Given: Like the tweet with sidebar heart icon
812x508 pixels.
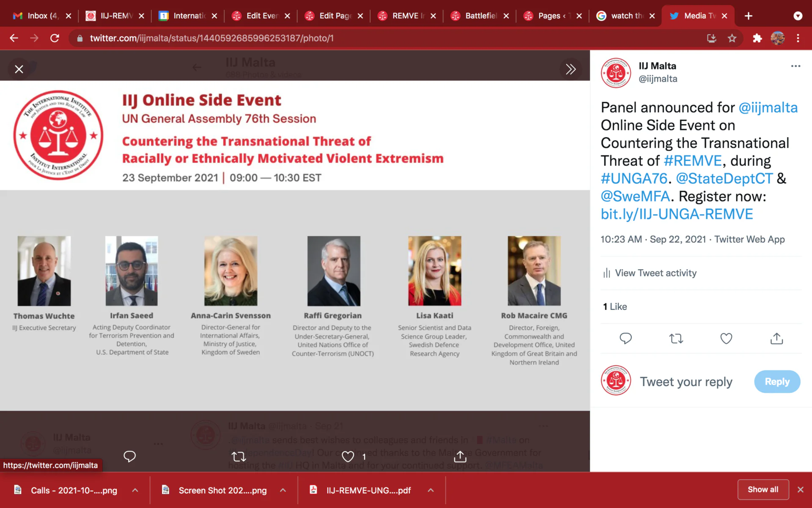Looking at the screenshot, I should (726, 338).
